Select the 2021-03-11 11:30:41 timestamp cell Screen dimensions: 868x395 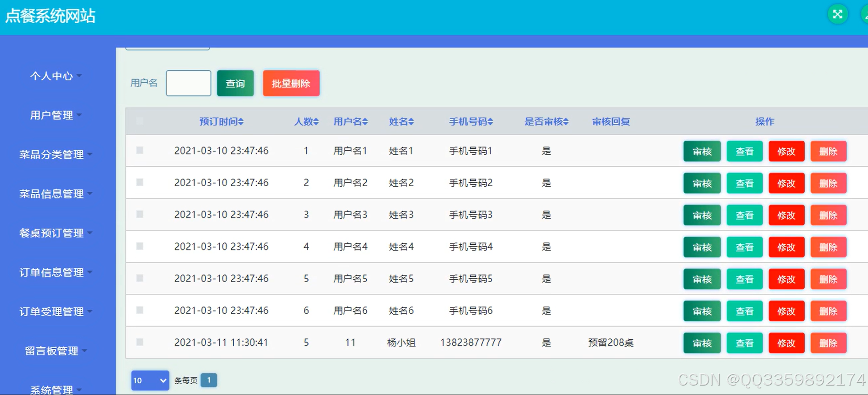pyautogui.click(x=221, y=343)
